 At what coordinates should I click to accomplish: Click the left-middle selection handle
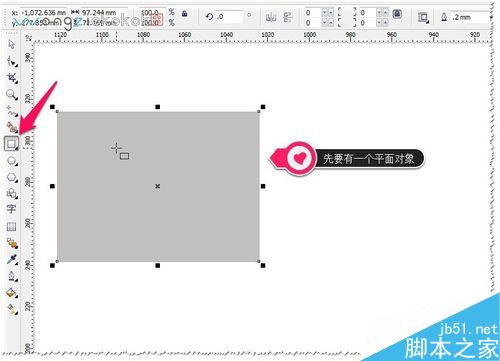coord(52,186)
